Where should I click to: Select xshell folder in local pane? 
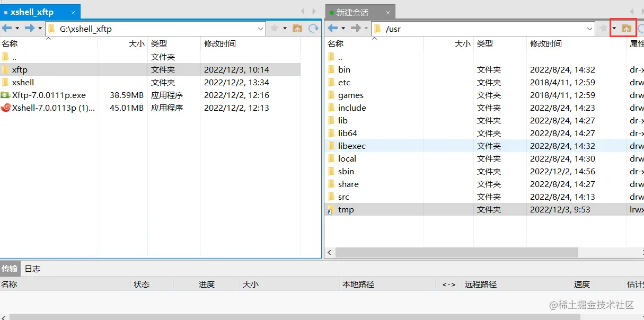150,82
